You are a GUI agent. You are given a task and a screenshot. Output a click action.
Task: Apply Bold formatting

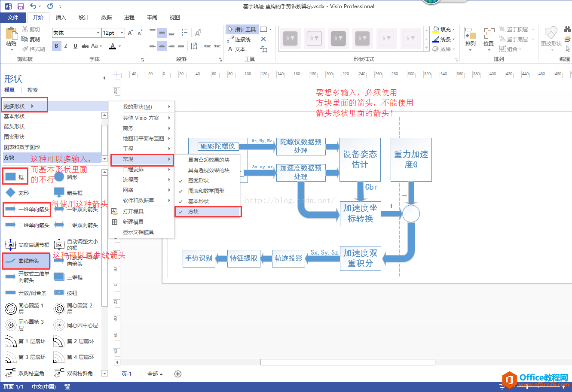click(x=56, y=46)
